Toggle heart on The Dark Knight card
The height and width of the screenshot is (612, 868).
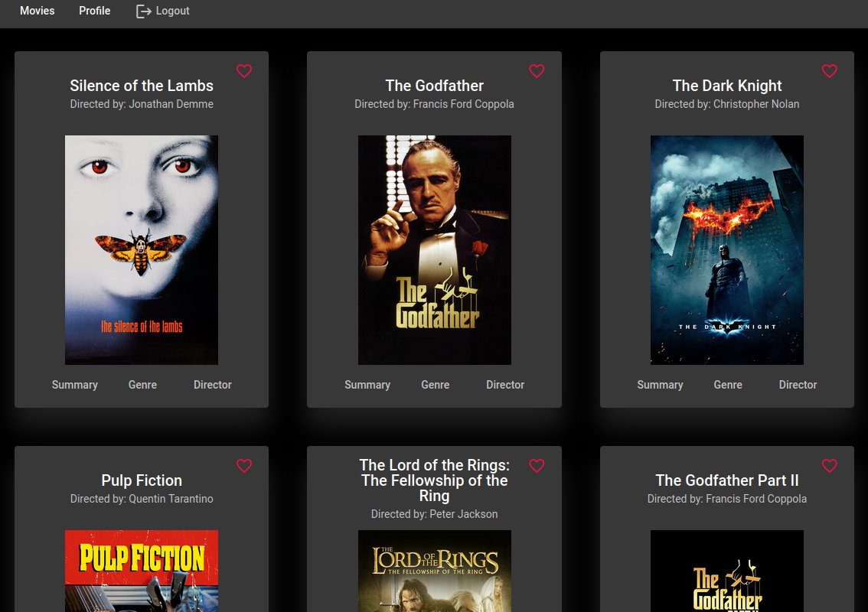829,71
